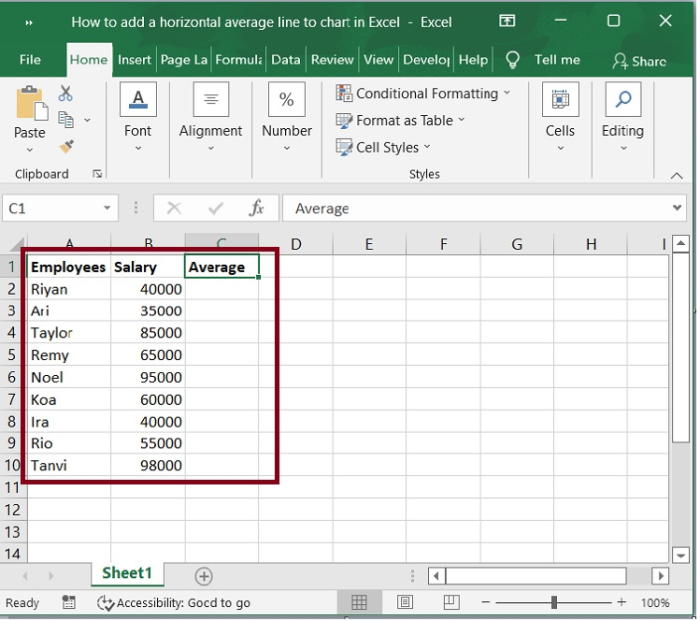This screenshot has width=700, height=621.
Task: Open the Editing search icon
Action: click(x=622, y=101)
